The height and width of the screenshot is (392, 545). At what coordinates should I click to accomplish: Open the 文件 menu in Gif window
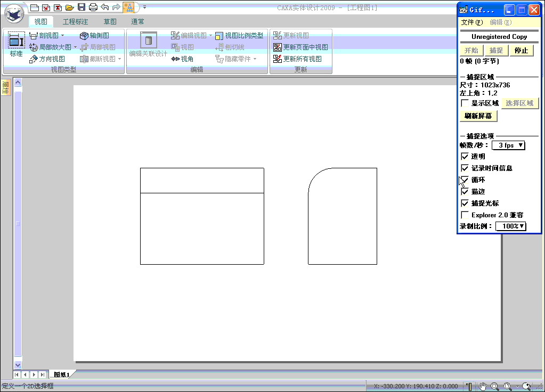tap(471, 22)
